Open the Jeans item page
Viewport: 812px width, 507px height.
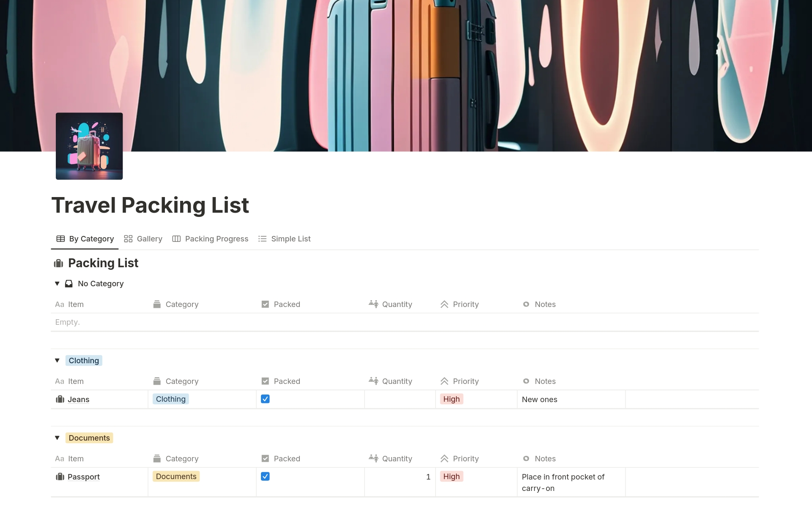(79, 400)
